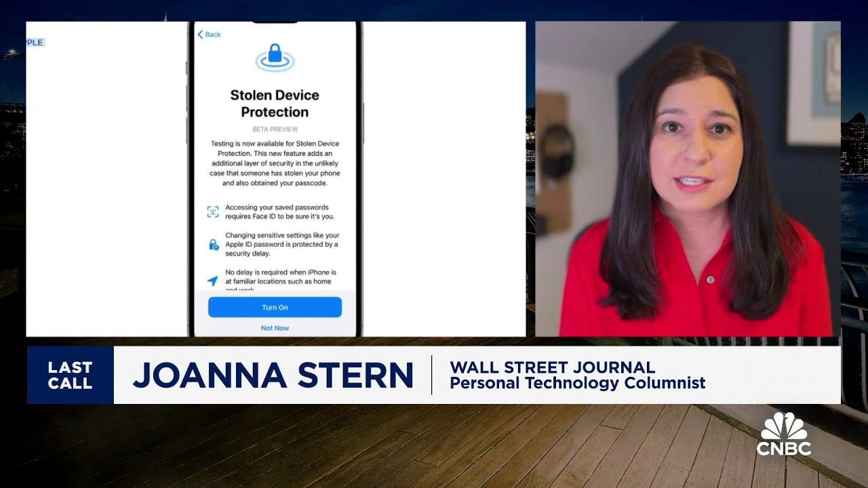The height and width of the screenshot is (488, 868).
Task: Click the JOANNA STERN name caption
Action: pyautogui.click(x=273, y=375)
